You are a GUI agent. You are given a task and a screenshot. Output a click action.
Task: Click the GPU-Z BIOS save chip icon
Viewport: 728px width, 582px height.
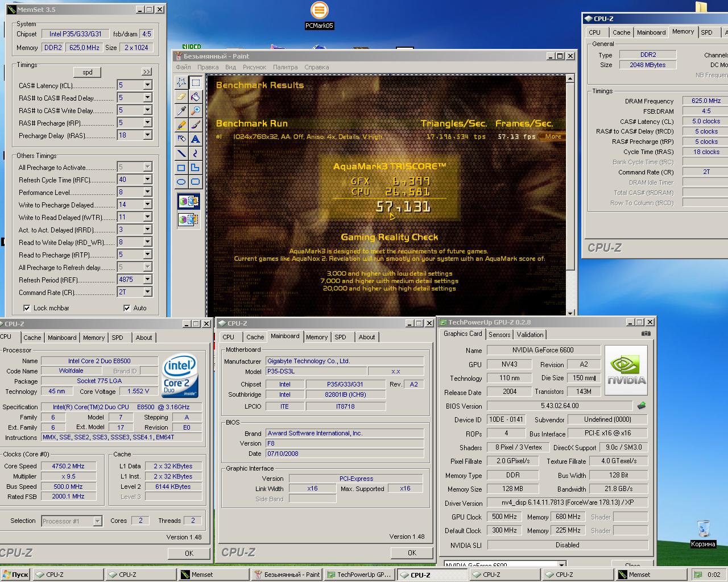pyautogui.click(x=642, y=406)
